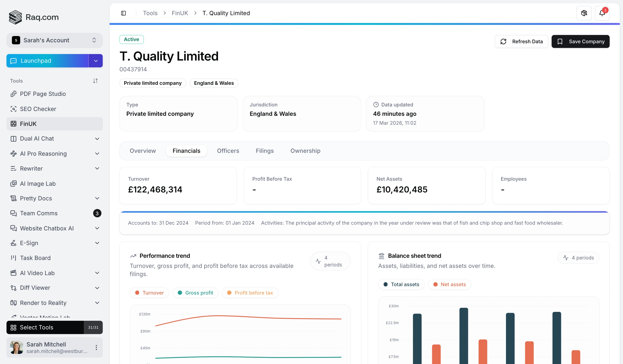623x364 pixels.
Task: Toggle the Net assets series in the legend
Action: click(449, 284)
